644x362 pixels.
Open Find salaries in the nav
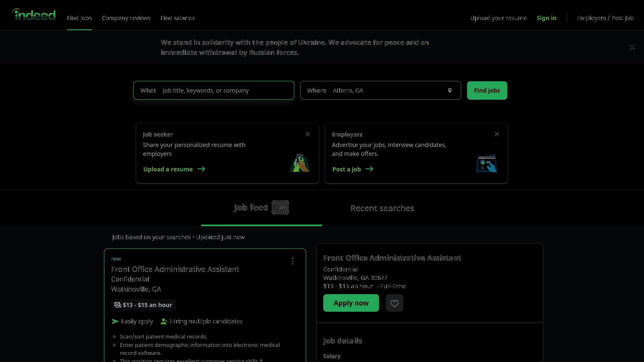(x=178, y=18)
